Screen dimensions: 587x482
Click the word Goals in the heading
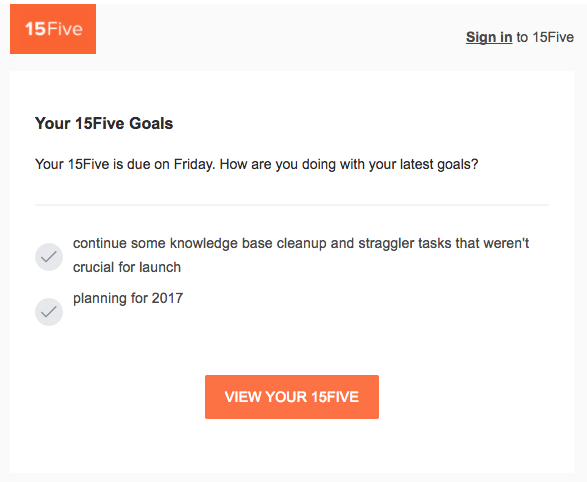[x=151, y=123]
